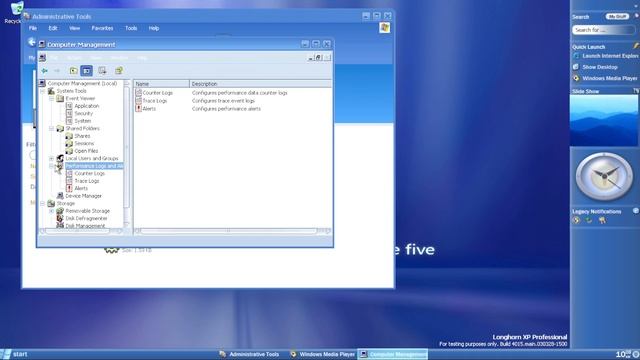The width and height of the screenshot is (640, 360).
Task: Click the Export List toolbar icon
Action: 102,71
